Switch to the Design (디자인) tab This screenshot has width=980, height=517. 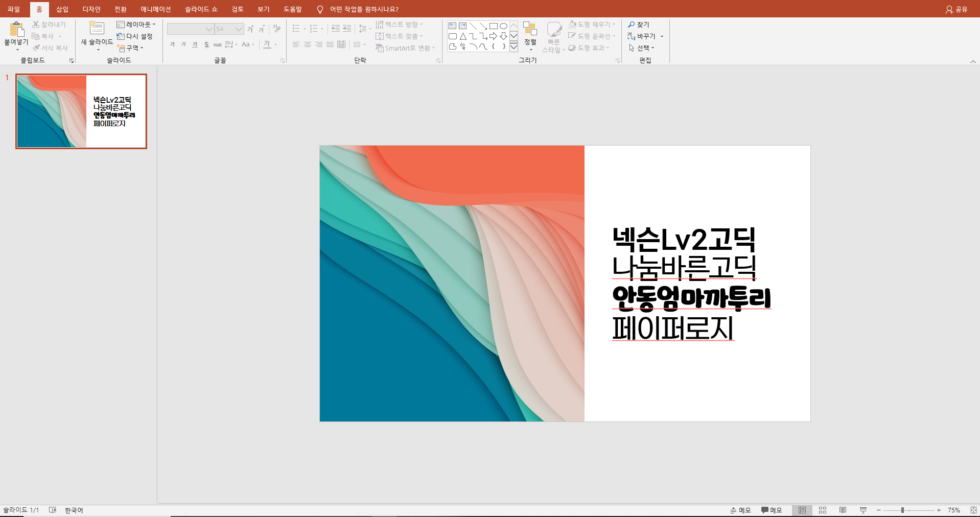(91, 9)
